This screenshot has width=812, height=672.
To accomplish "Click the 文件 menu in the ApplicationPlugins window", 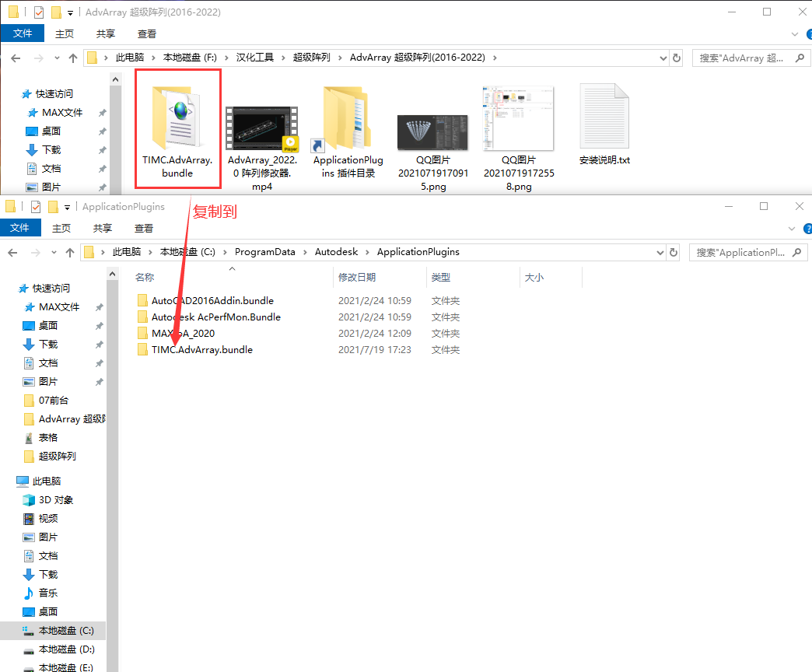I will pyautogui.click(x=19, y=228).
